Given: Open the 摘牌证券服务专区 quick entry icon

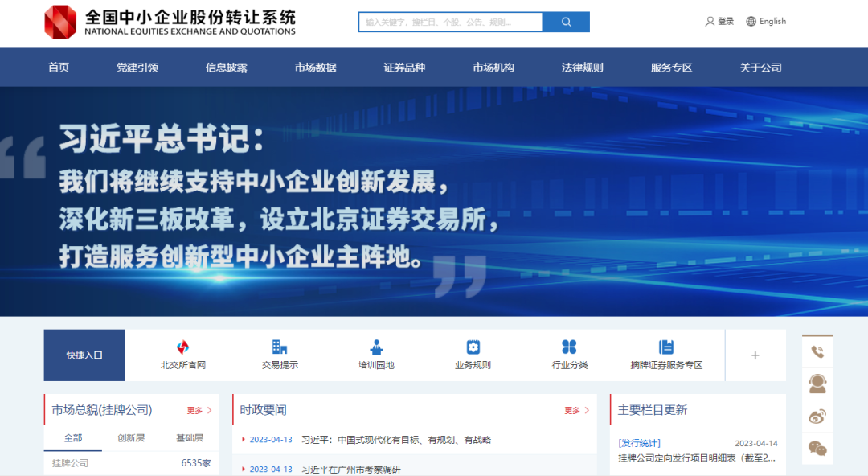Looking at the screenshot, I should click(x=666, y=347).
